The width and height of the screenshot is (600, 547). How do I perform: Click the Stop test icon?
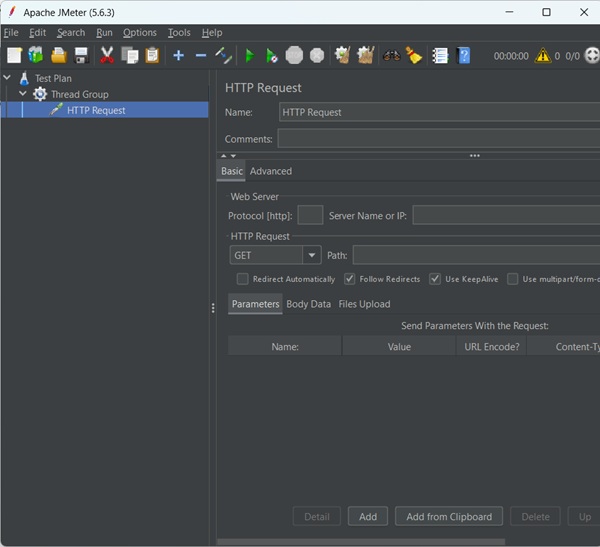click(294, 56)
